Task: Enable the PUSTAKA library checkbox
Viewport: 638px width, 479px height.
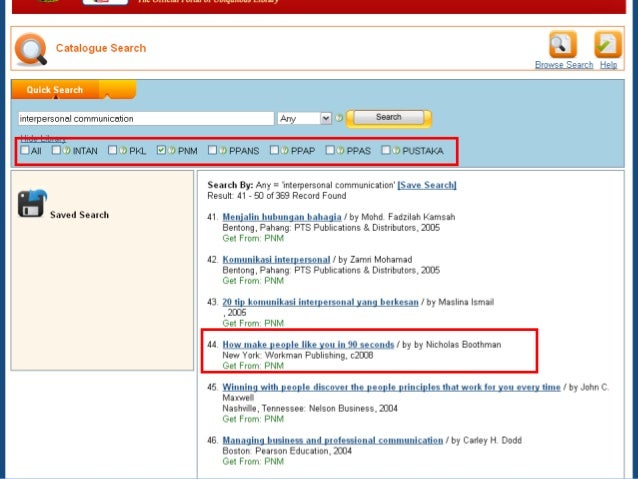Action: [386, 150]
